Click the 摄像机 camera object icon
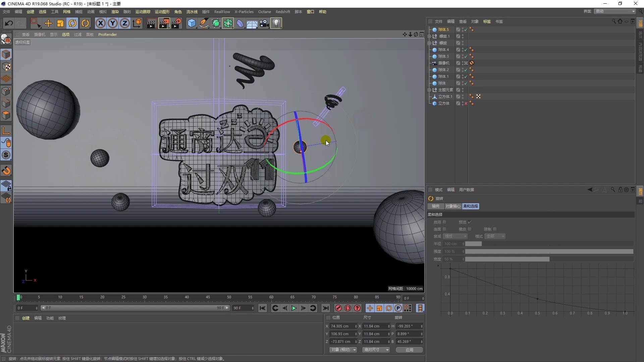The image size is (644, 362). pos(435,63)
